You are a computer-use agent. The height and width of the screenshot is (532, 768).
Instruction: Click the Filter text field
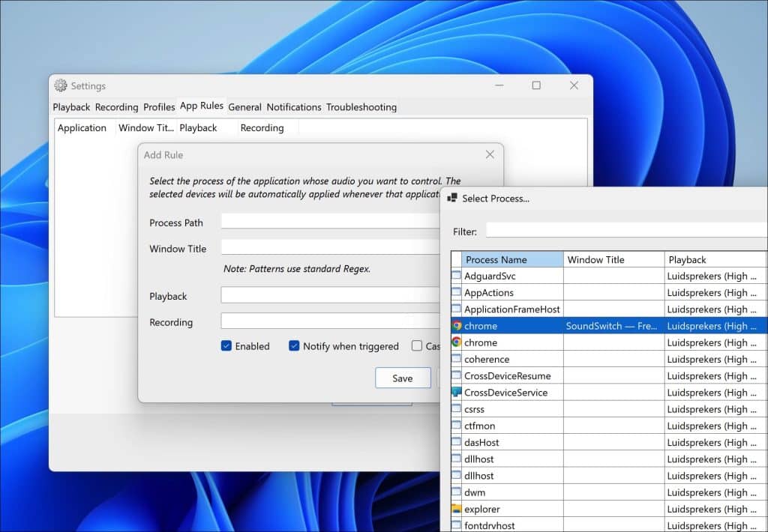(x=626, y=231)
